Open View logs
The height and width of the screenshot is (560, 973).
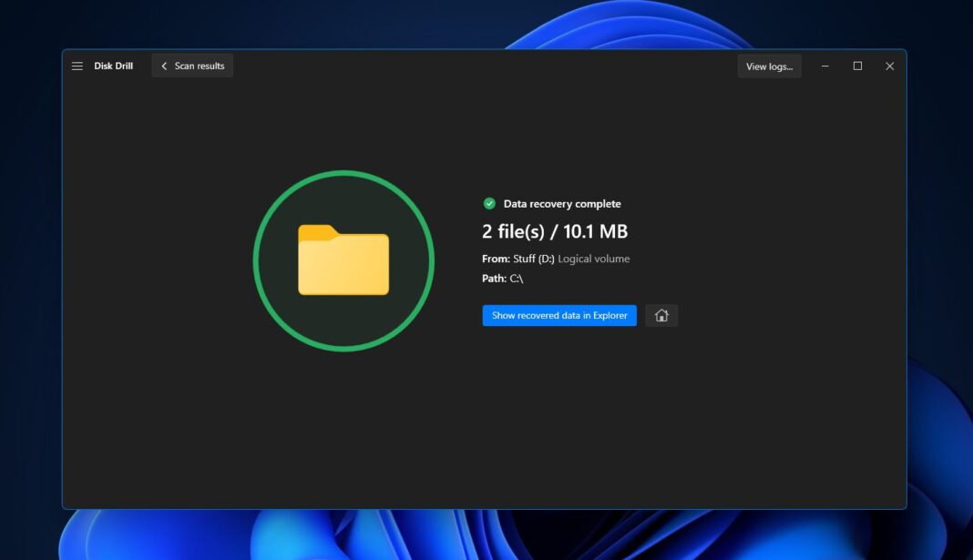[769, 66]
